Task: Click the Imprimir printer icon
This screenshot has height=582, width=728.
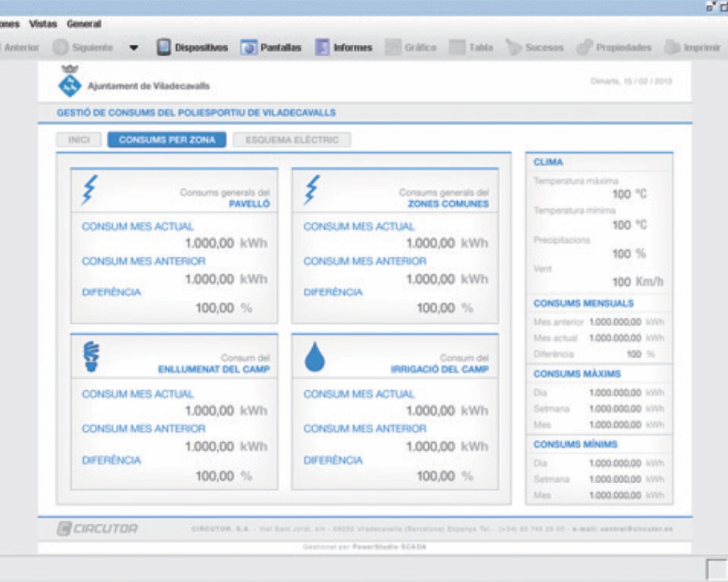Action: click(672, 48)
